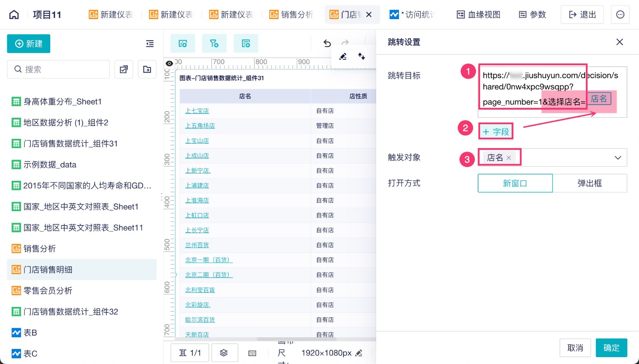Open the 血缘视图 menu item
The image size is (639, 364).
478,15
